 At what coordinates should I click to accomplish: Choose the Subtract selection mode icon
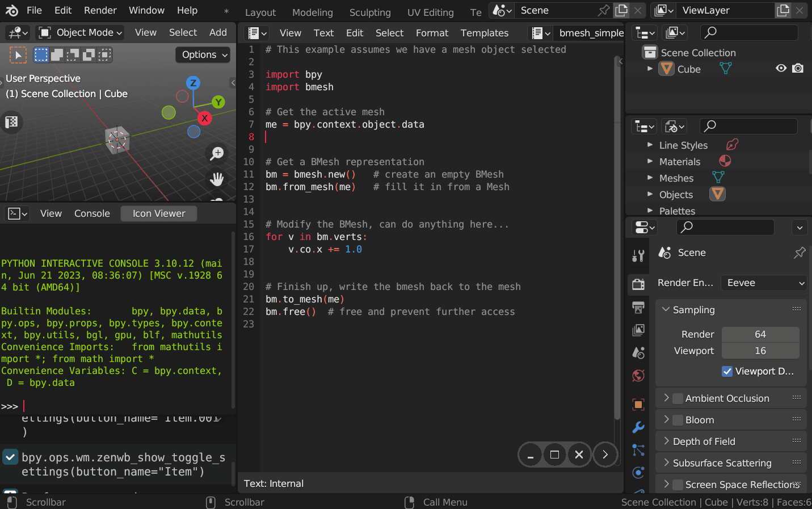point(73,55)
